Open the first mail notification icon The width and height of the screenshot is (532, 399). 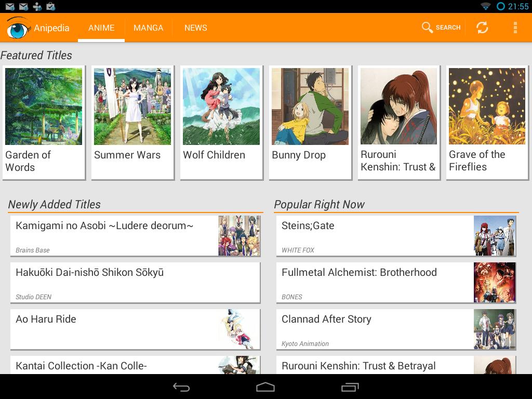[10, 6]
